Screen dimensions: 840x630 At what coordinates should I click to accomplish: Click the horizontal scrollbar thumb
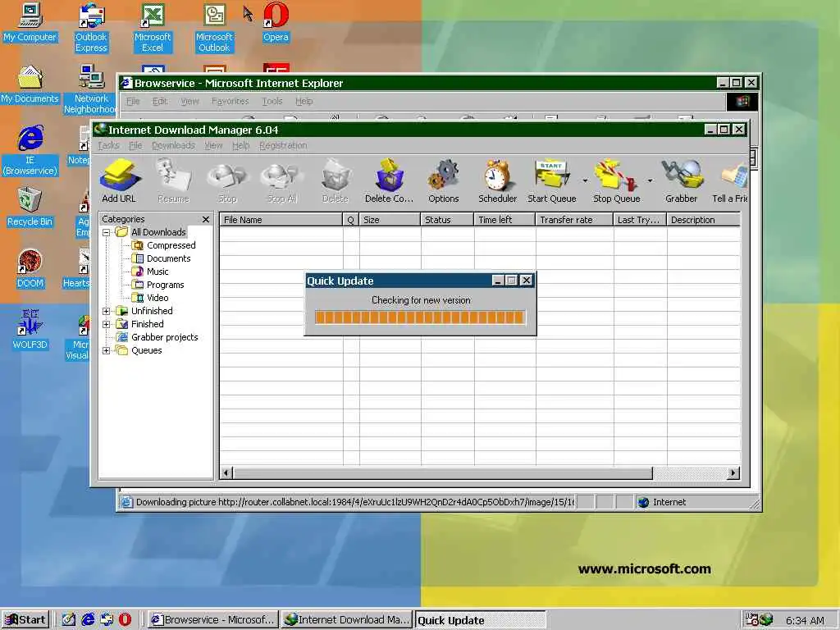pyautogui.click(x=442, y=472)
